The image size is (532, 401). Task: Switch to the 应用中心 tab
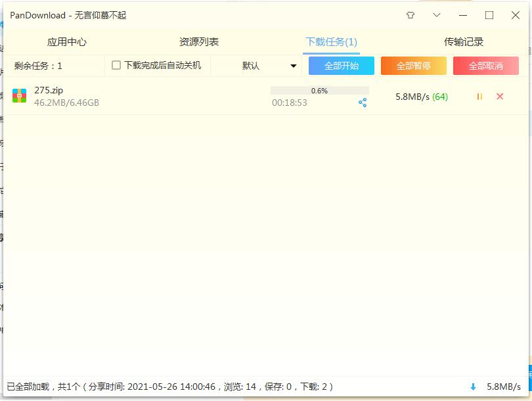coord(66,42)
